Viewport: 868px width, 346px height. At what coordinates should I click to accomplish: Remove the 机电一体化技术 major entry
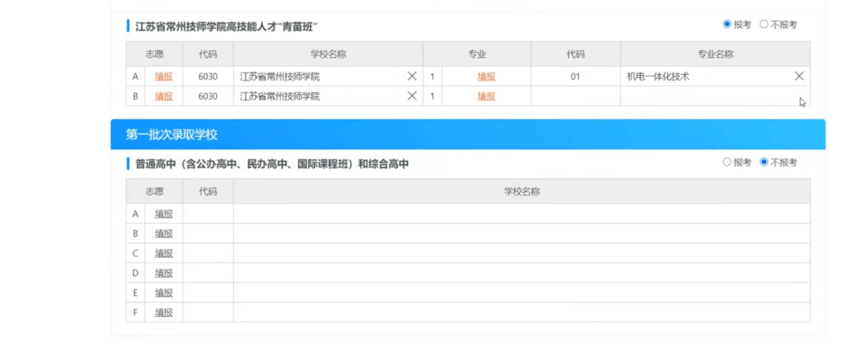tap(799, 76)
